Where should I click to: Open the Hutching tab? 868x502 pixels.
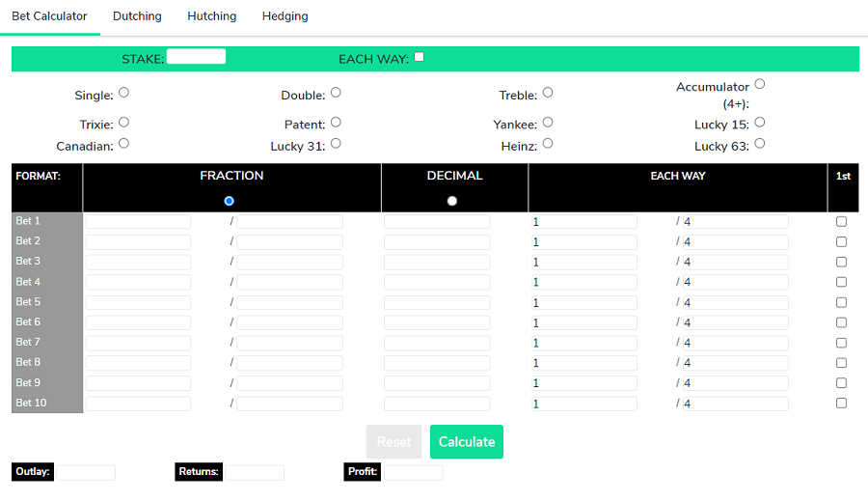212,16
